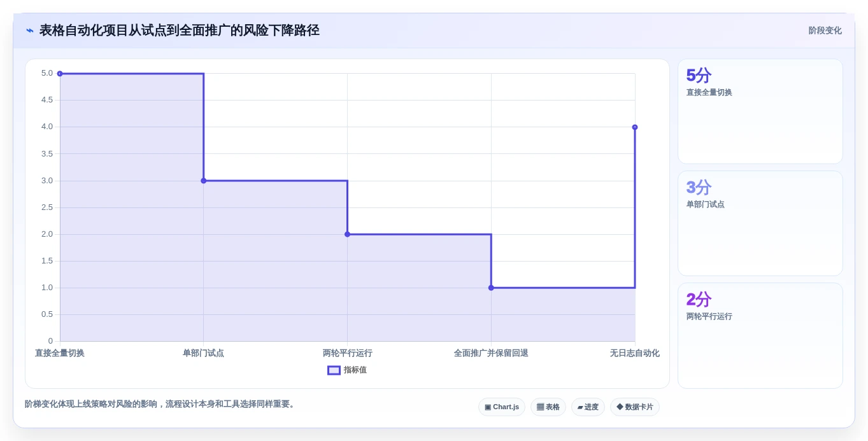
Task: Click the 阶段变化 label in header
Action: (x=825, y=31)
